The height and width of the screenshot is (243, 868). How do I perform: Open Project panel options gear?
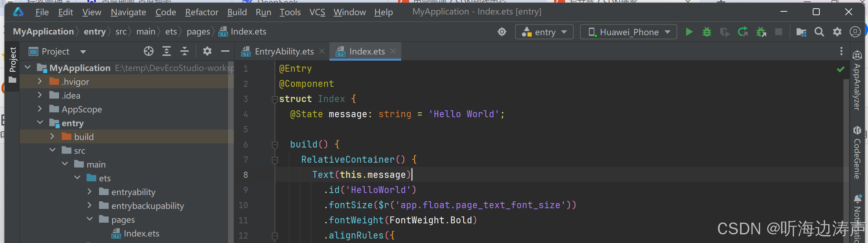pos(207,51)
